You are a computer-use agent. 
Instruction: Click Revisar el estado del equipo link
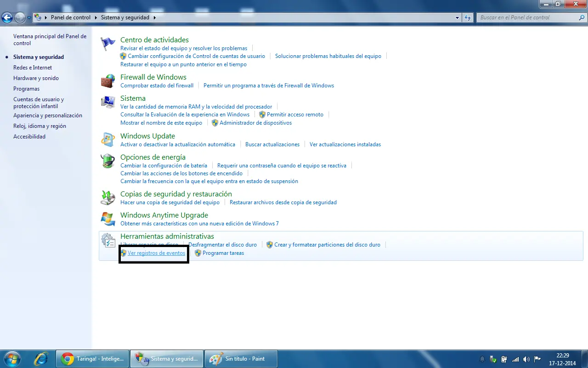(184, 48)
